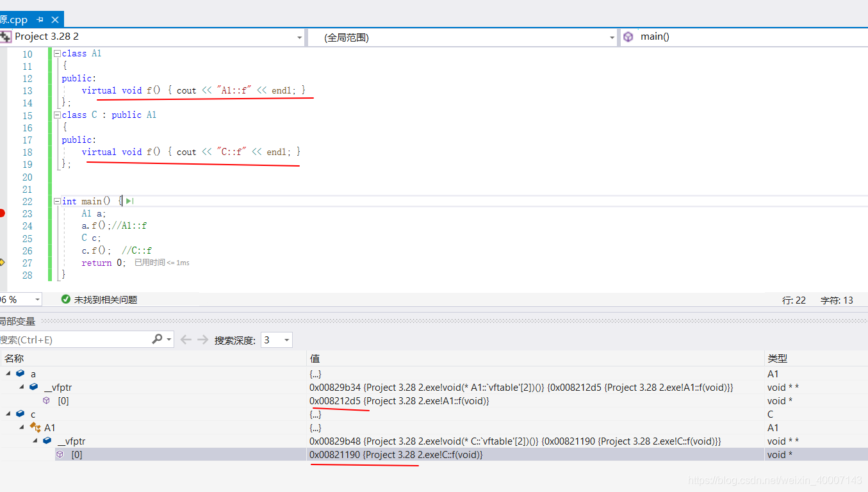
Task: Click the void * type in the selected row
Action: (x=780, y=455)
